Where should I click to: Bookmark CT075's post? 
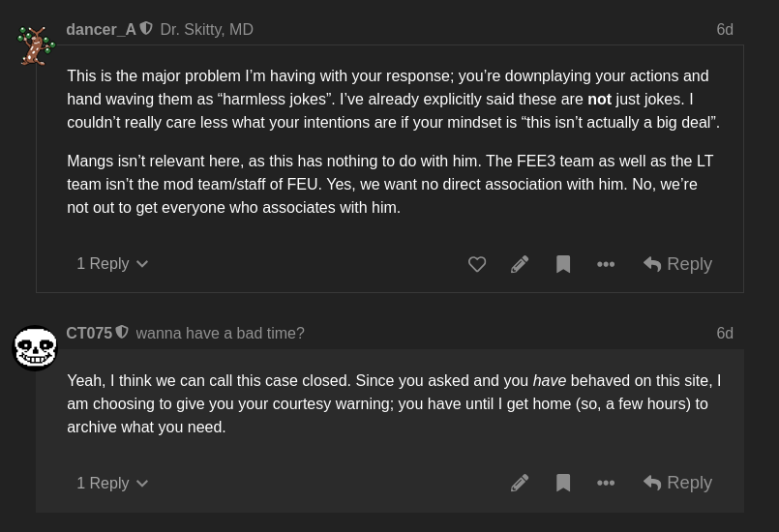click(563, 483)
